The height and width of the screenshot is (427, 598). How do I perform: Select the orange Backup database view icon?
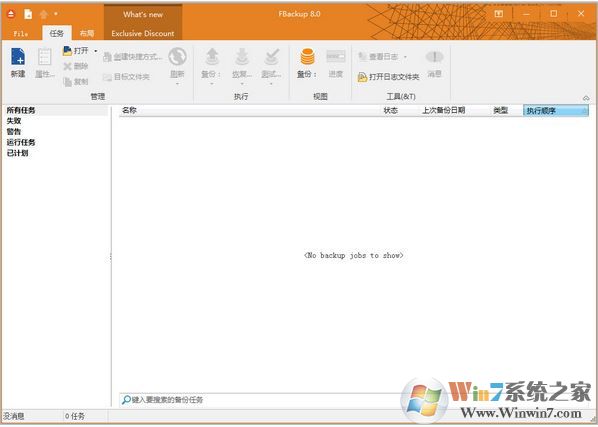coord(307,56)
